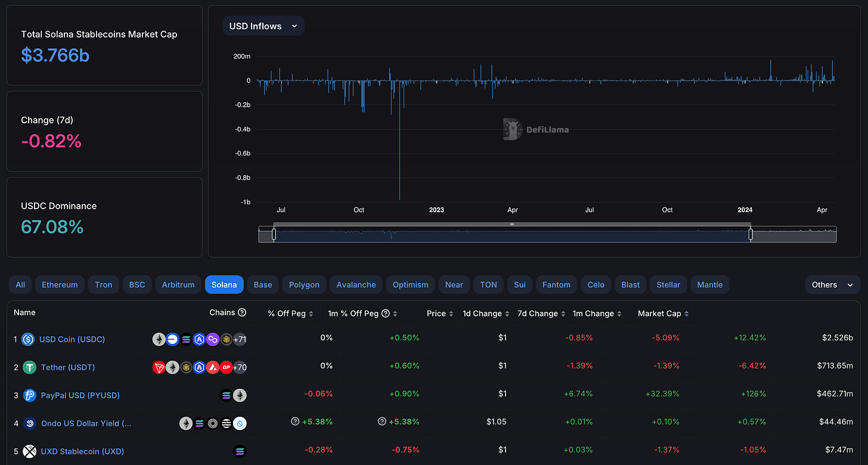Click the +70 chains badge for Tether
Viewport: 868px width, 465px height.
240,367
